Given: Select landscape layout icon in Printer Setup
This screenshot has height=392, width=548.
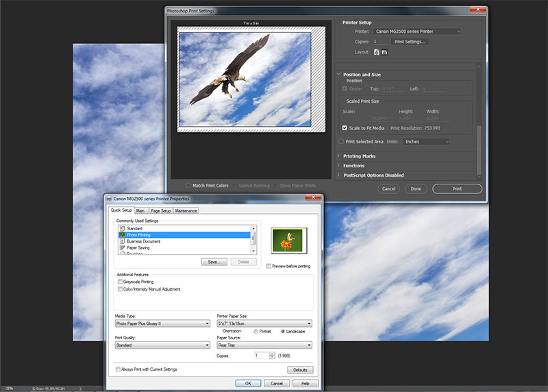Looking at the screenshot, I should click(384, 52).
